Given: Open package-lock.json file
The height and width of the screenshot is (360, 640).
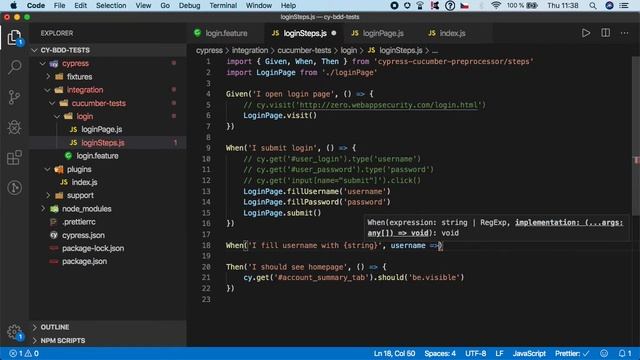Looking at the screenshot, I should (x=93, y=248).
